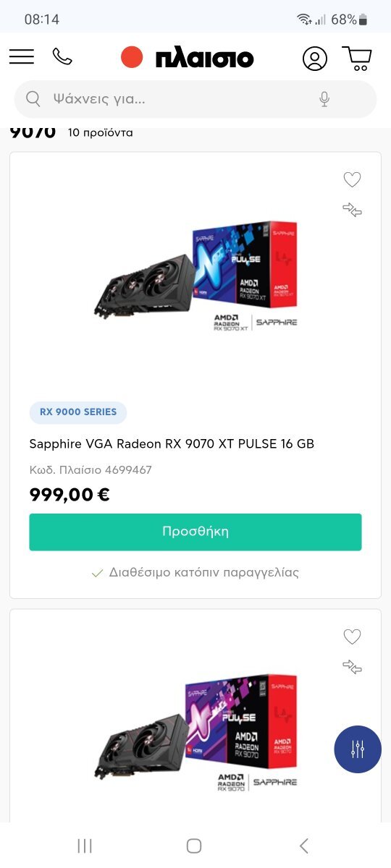The width and height of the screenshot is (391, 868).
Task: Tap Android back navigation arrow
Action: (304, 846)
